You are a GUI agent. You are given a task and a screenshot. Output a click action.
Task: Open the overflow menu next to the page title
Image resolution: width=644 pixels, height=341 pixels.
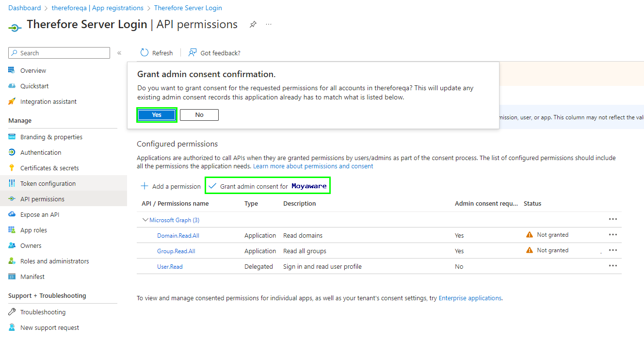point(269,24)
